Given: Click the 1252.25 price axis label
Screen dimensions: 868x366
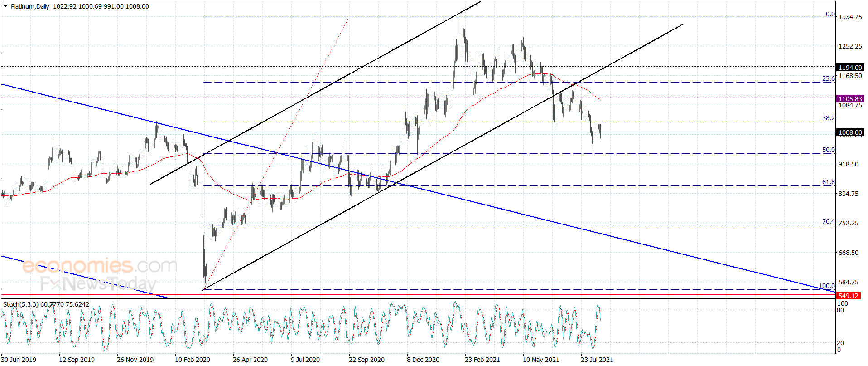Looking at the screenshot, I should (850, 46).
